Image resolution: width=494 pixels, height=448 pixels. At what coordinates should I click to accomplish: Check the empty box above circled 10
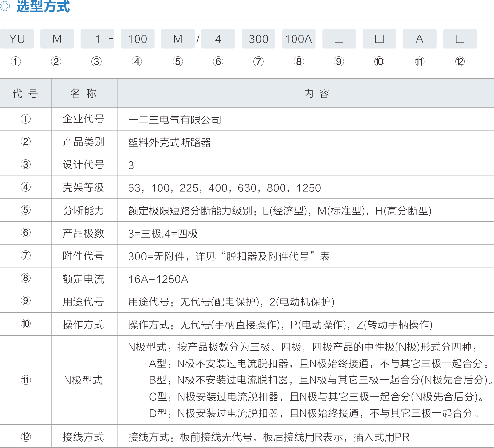[x=379, y=39]
